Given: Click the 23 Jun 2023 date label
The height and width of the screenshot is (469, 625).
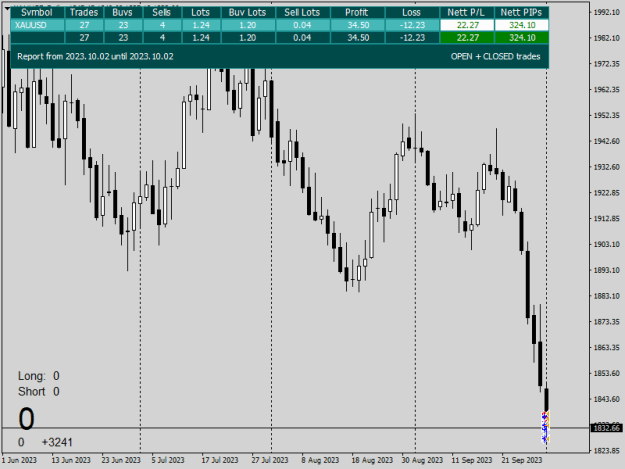Looking at the screenshot, I should point(121,460).
